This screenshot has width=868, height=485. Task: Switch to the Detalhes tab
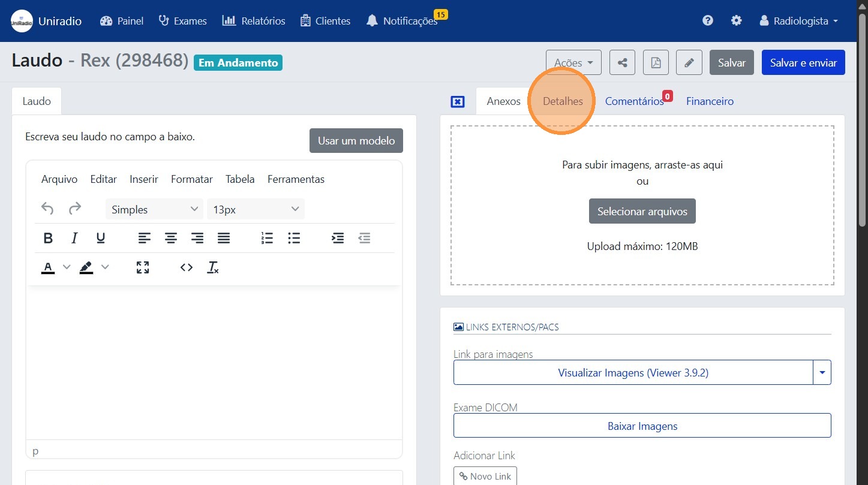(563, 101)
